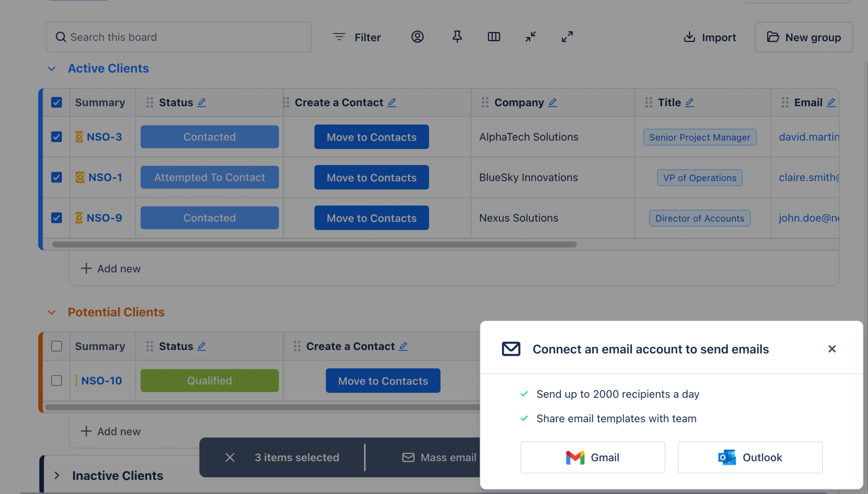Click the collapse arrows icon

[x=531, y=37]
